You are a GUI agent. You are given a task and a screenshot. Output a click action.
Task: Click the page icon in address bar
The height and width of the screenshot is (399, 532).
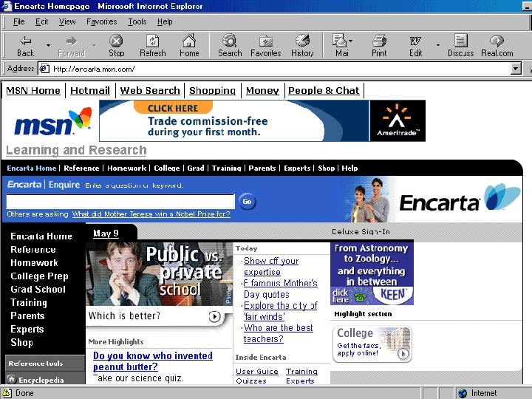(x=44, y=69)
